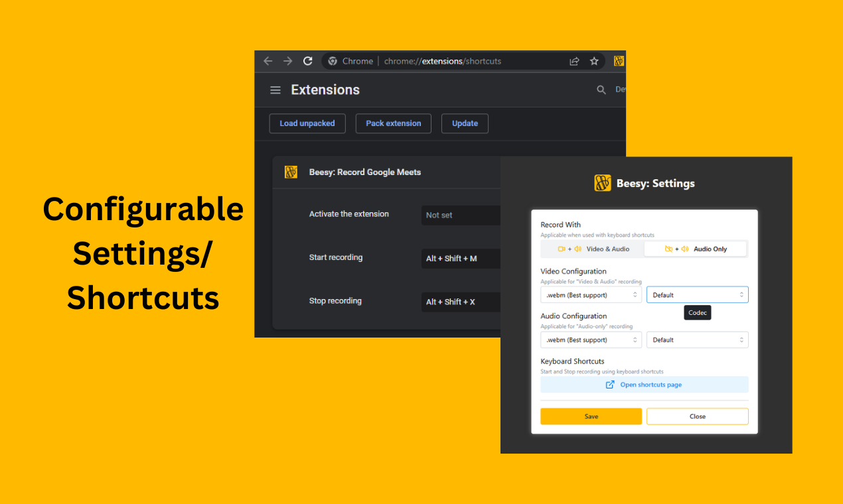This screenshot has height=504, width=843.
Task: Open the audio format .webm dropdown
Action: pos(591,340)
